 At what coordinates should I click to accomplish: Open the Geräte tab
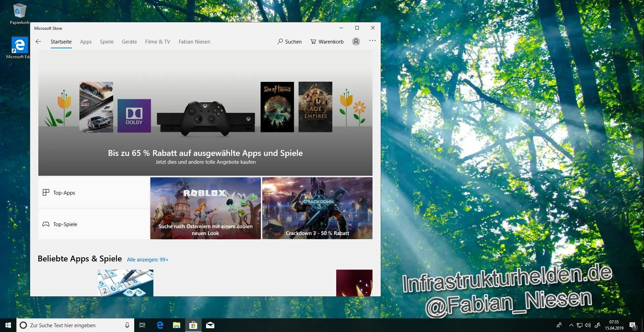129,42
